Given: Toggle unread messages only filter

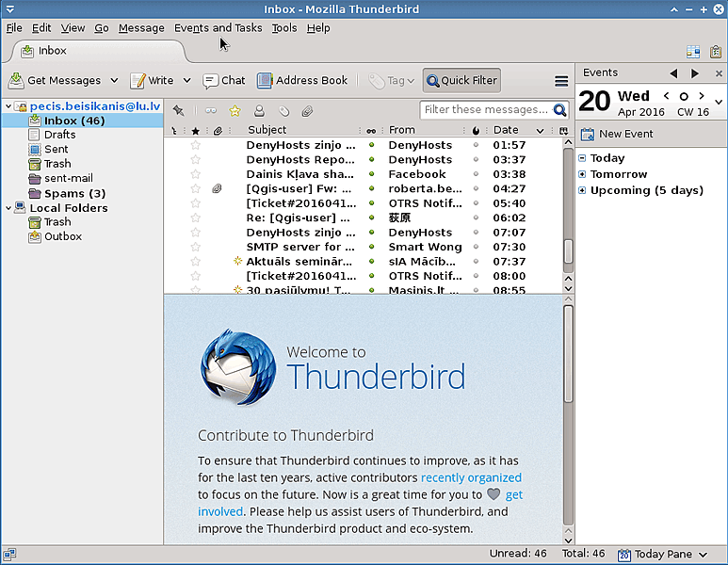Looking at the screenshot, I should [211, 110].
